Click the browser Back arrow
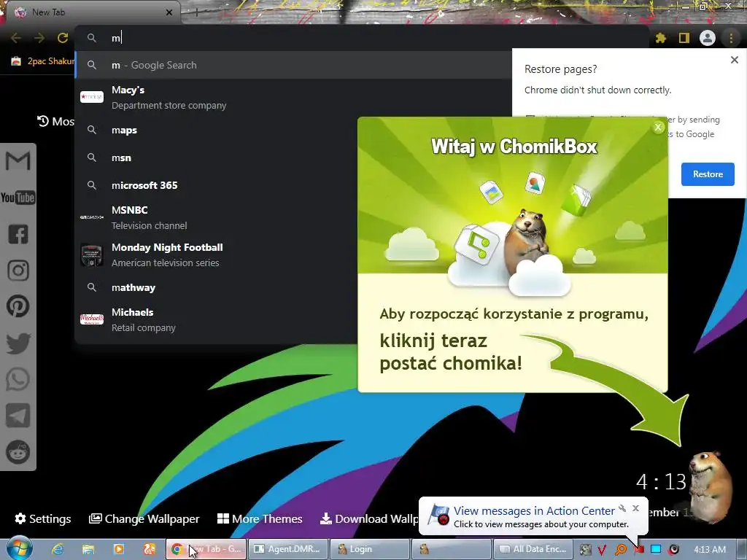The height and width of the screenshot is (560, 747). coord(16,38)
